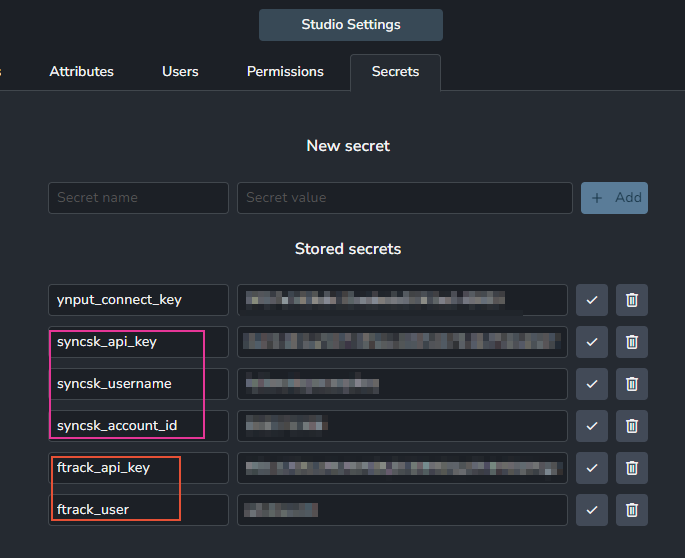685x558 pixels.
Task: Edit the ftrack_api_key value field
Action: click(x=402, y=468)
